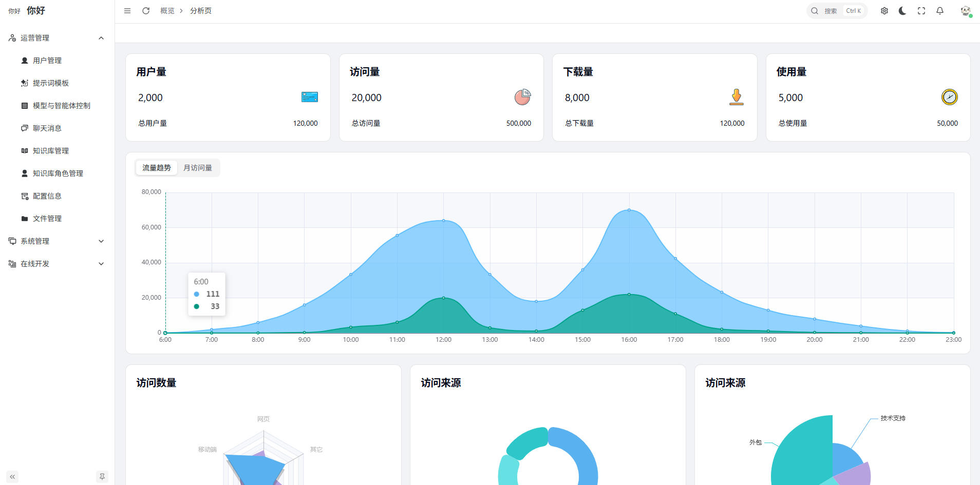Open settings gear icon in header
Viewport: 980px width, 485px height.
884,11
